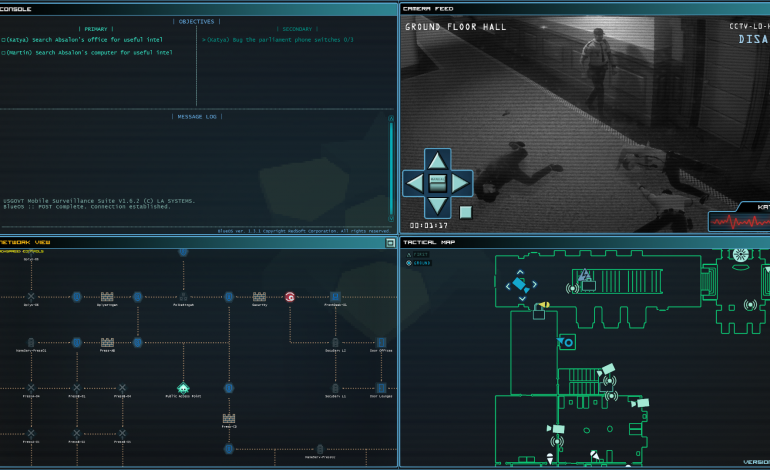Pan the camera feed right
Image resolution: width=770 pixels, height=470 pixels.
460,183
